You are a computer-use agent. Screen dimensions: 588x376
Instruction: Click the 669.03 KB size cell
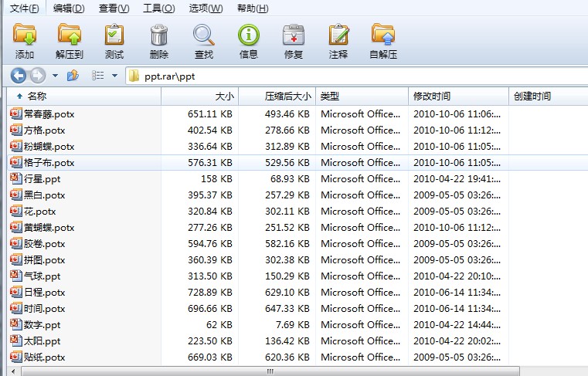click(x=210, y=357)
